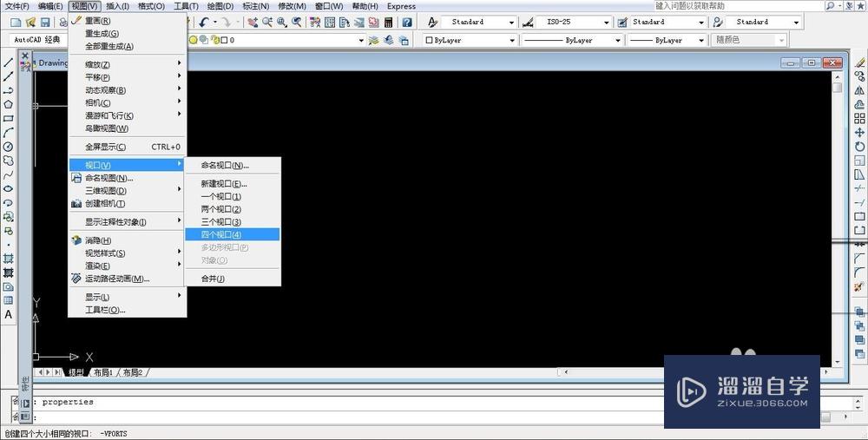Undo the last action
868x440 pixels.
pos(204,23)
